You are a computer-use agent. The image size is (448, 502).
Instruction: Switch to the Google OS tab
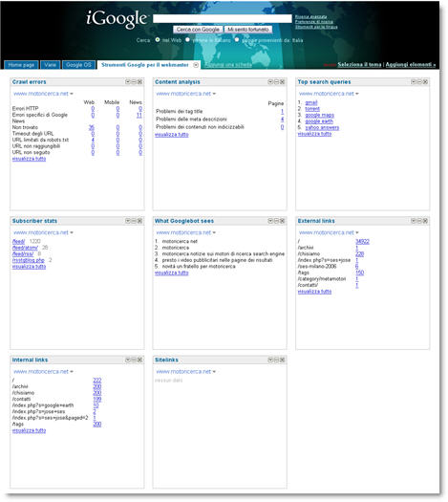tap(78, 65)
